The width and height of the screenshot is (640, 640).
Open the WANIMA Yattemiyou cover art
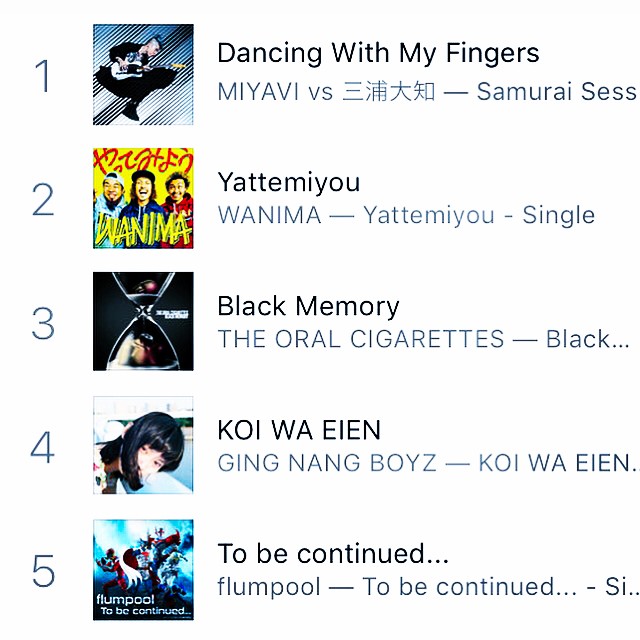pyautogui.click(x=143, y=198)
